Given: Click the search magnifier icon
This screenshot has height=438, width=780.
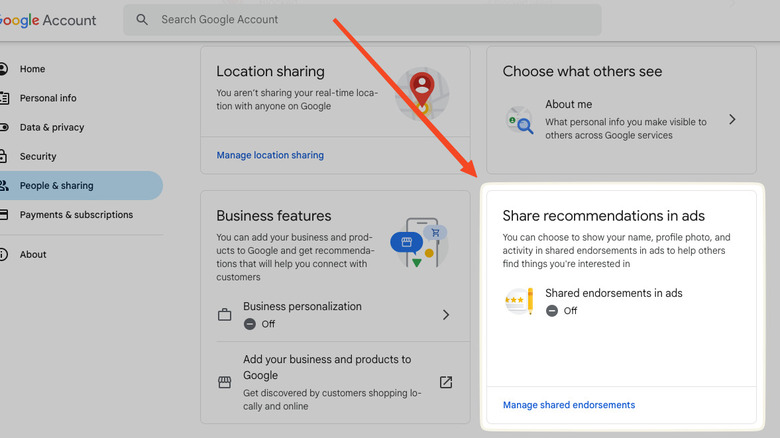Looking at the screenshot, I should click(x=142, y=20).
